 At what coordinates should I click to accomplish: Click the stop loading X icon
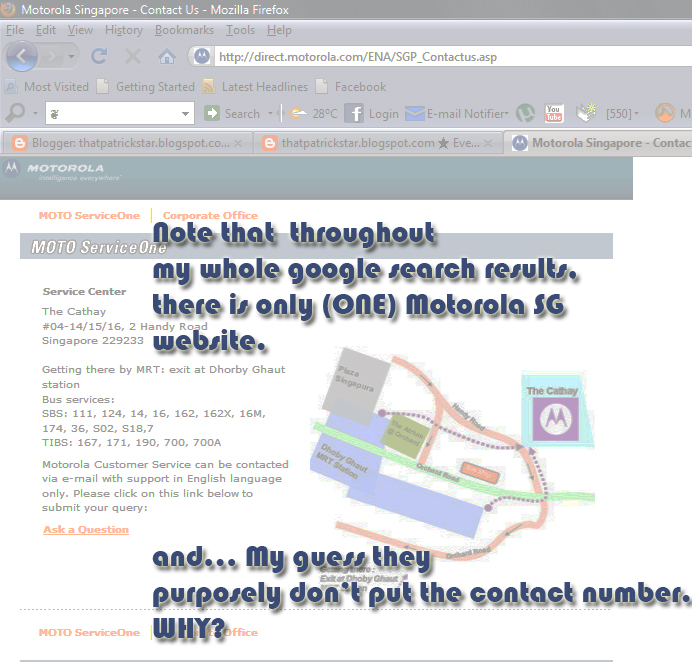132,56
